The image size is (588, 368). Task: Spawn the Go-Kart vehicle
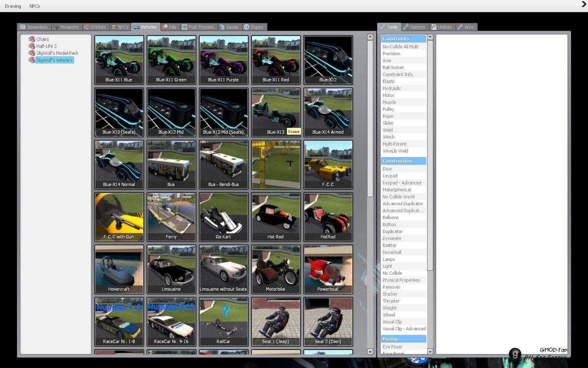point(223,217)
